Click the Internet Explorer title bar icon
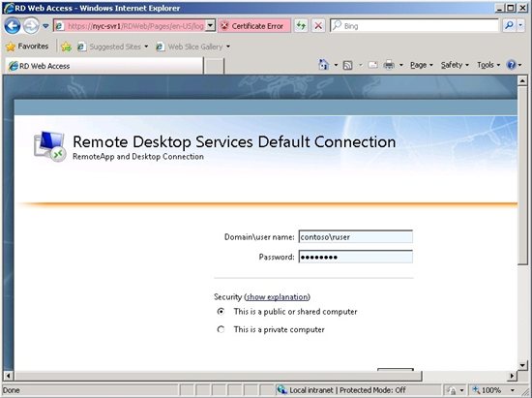Screen dimensions: 532x398 point(9,8)
